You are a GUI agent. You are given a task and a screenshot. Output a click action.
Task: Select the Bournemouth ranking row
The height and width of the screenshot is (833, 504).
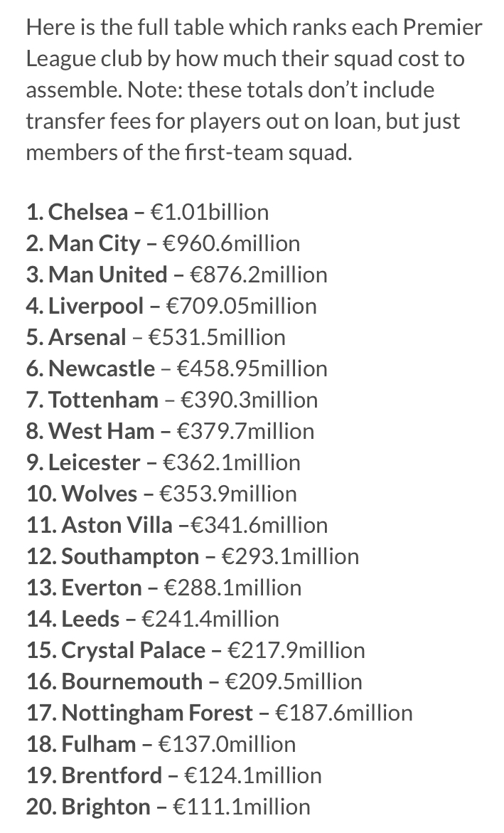click(x=193, y=681)
